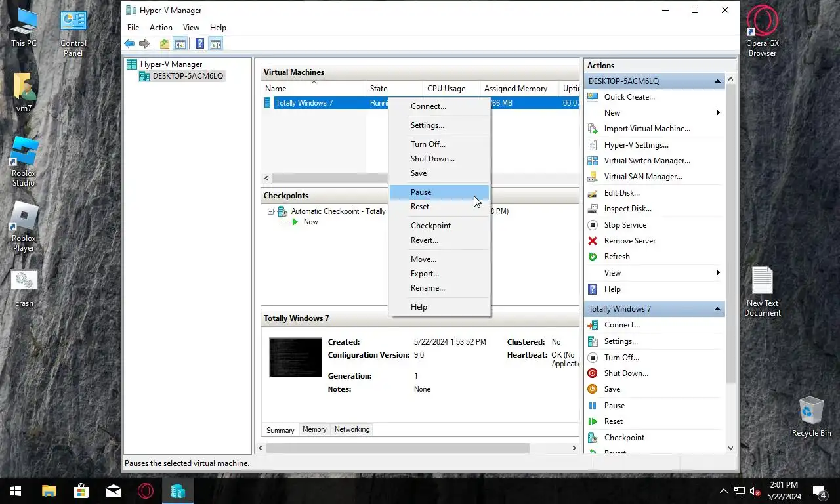Image resolution: width=840 pixels, height=504 pixels.
Task: Open the File menu
Action: click(x=133, y=28)
